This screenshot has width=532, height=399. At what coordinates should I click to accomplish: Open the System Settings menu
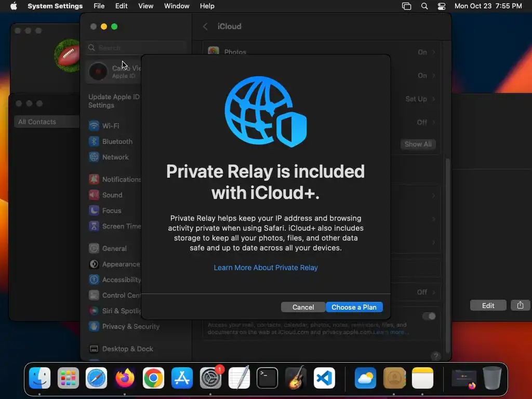55,6
